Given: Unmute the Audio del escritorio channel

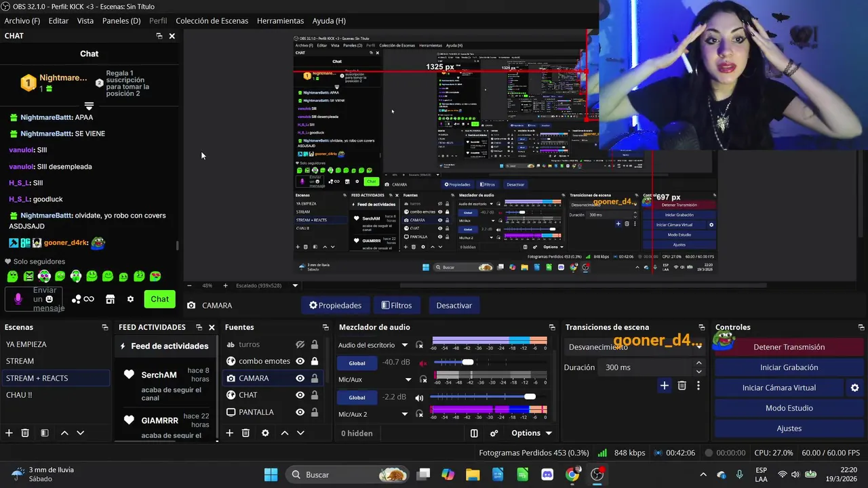Looking at the screenshot, I should [x=423, y=363].
